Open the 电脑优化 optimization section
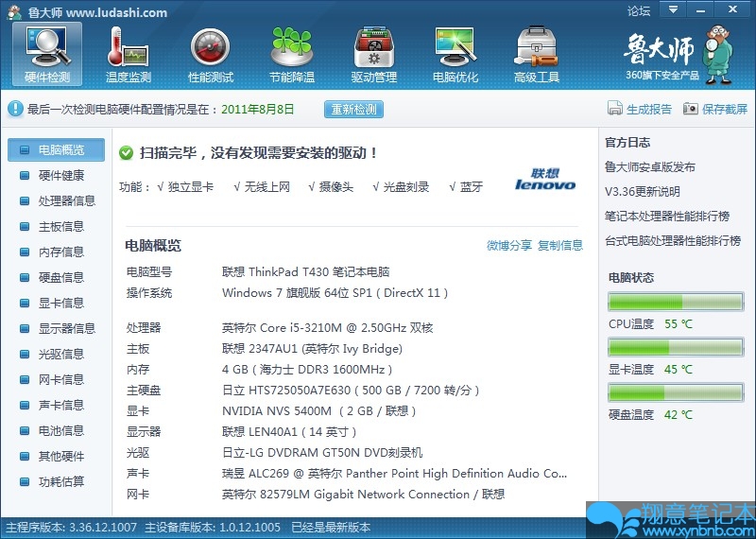The height and width of the screenshot is (539, 756). click(x=455, y=54)
